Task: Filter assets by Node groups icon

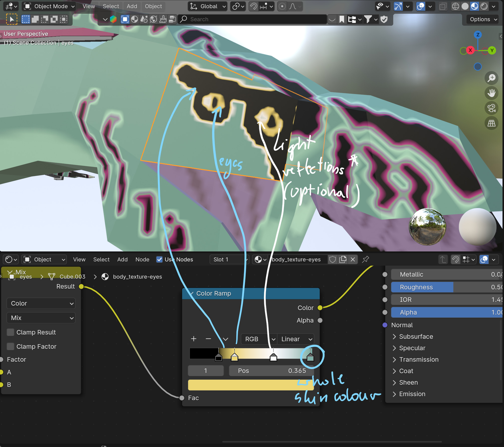Action: 172,19
